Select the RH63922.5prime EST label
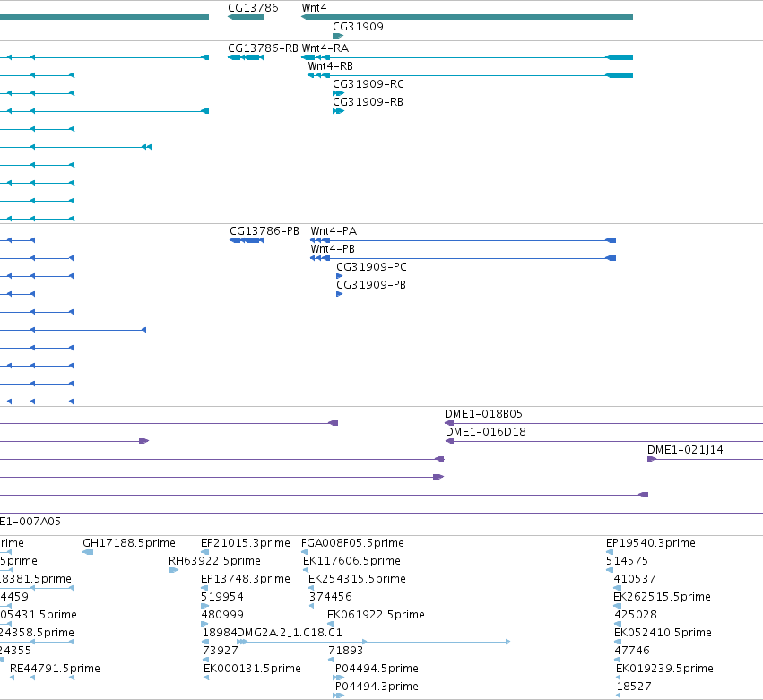The width and height of the screenshot is (763, 700). pyautogui.click(x=214, y=561)
